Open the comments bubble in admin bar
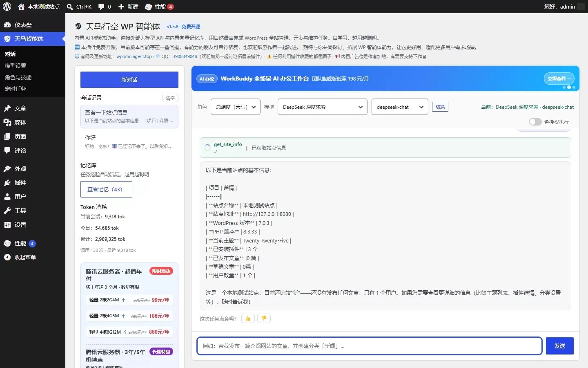This screenshot has width=588, height=368. point(101,7)
